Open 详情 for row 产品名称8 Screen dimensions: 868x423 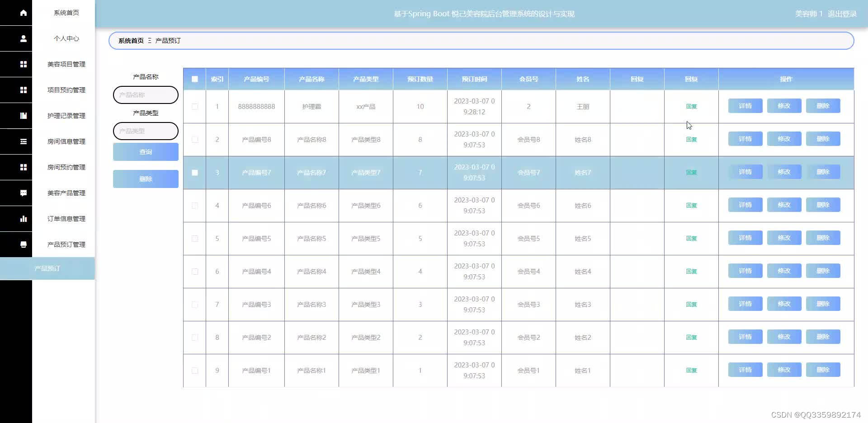(745, 139)
